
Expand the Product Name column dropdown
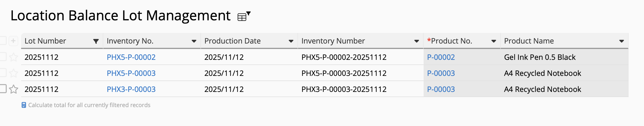click(621, 41)
